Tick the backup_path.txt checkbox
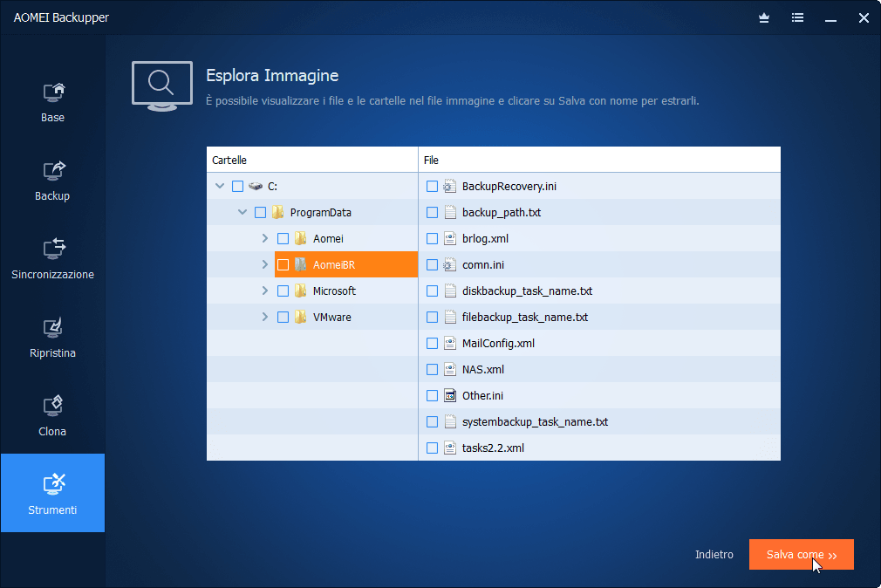The width and height of the screenshot is (881, 588). [432, 213]
